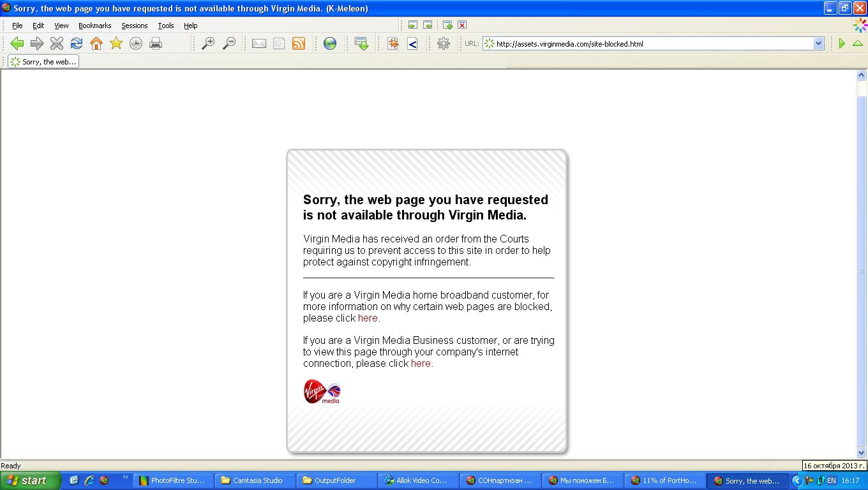Image resolution: width=868 pixels, height=490 pixels.
Task: Open the Tools menu
Action: point(166,26)
